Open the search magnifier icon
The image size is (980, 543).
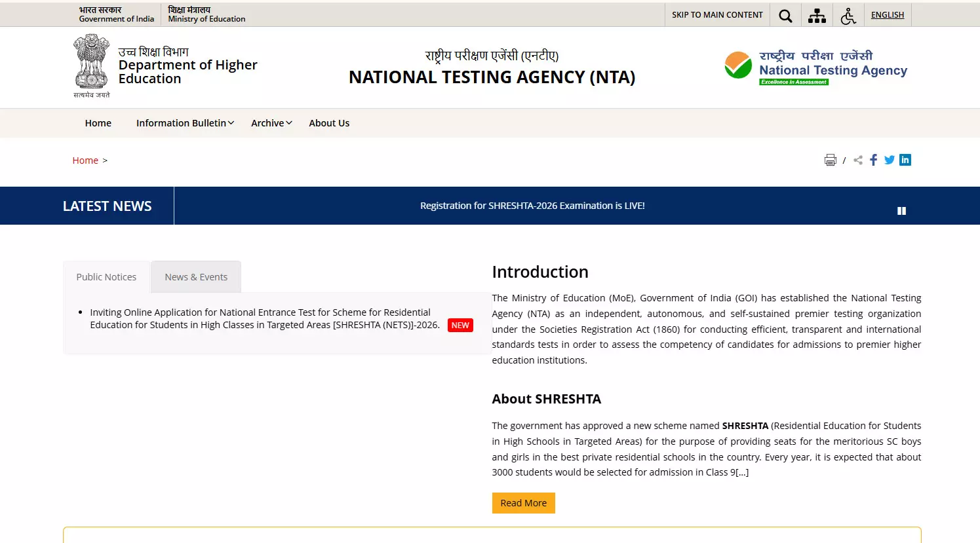tap(785, 16)
